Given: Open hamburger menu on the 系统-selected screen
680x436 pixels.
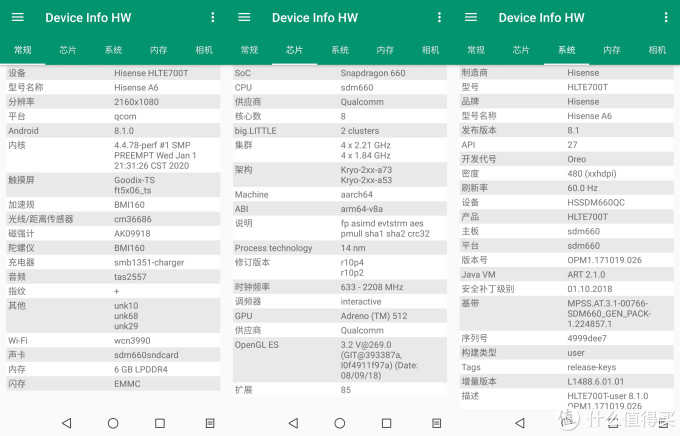Looking at the screenshot, I should click(471, 17).
